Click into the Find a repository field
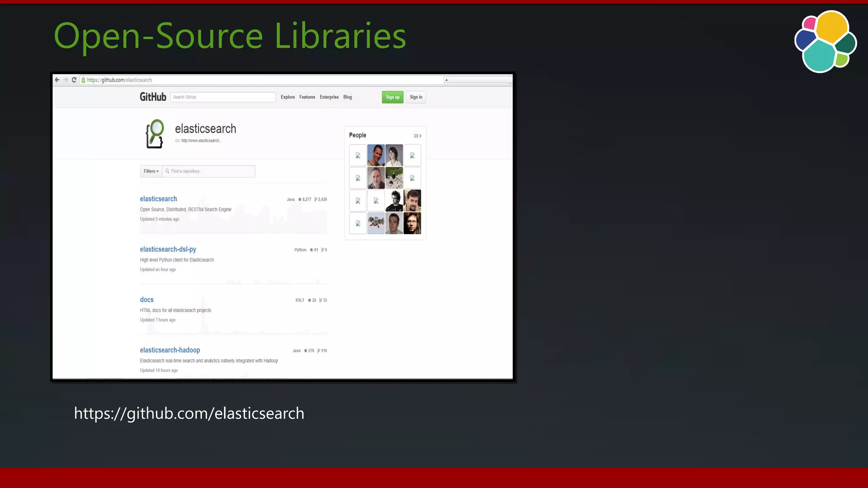 coord(209,171)
